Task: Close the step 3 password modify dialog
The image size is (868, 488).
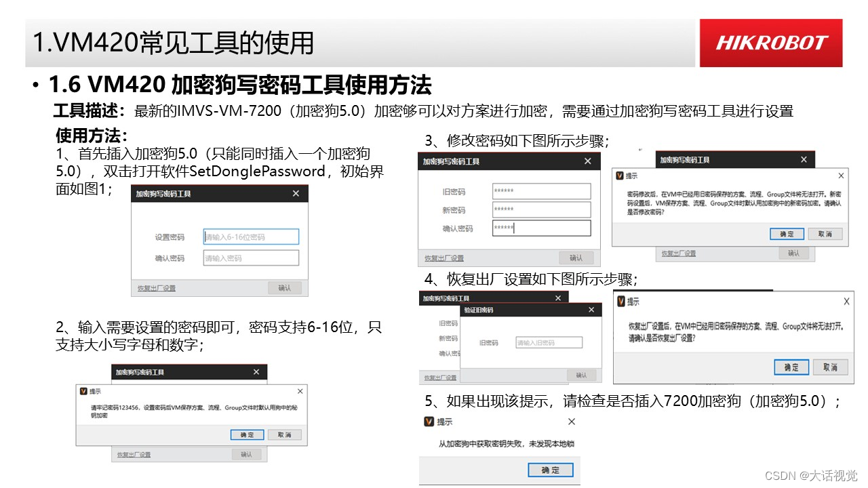Action: [x=587, y=161]
